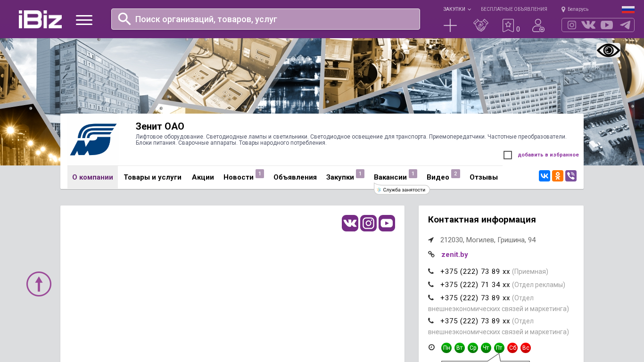The width and height of the screenshot is (644, 362).
Task: Click the website chain-link icon
Action: [x=431, y=255]
